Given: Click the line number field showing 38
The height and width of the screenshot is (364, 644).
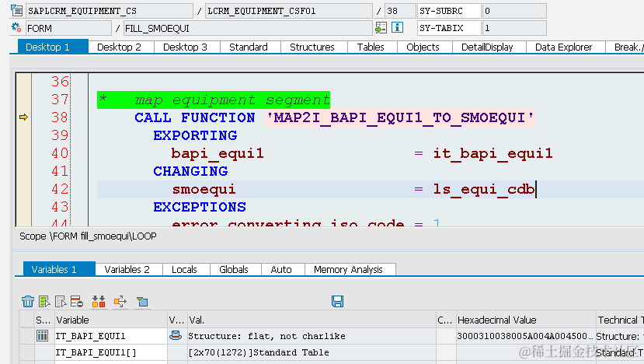Looking at the screenshot, I should click(x=400, y=11).
